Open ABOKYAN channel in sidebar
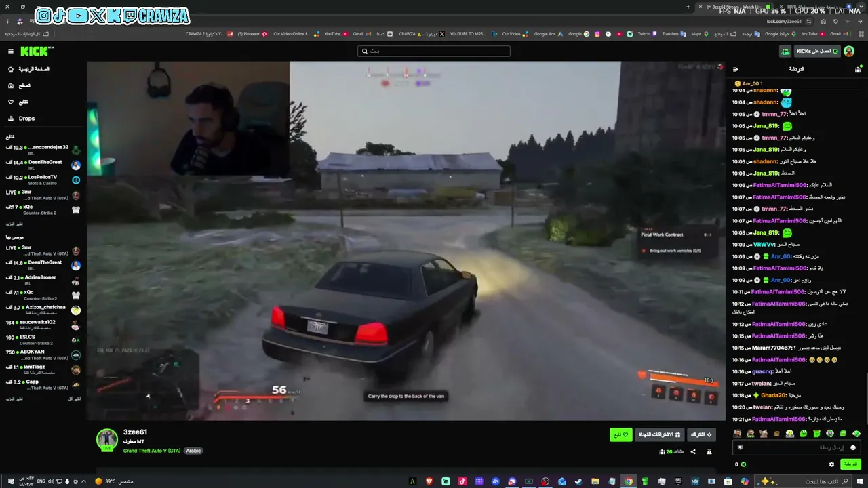The height and width of the screenshot is (488, 868). (x=43, y=354)
